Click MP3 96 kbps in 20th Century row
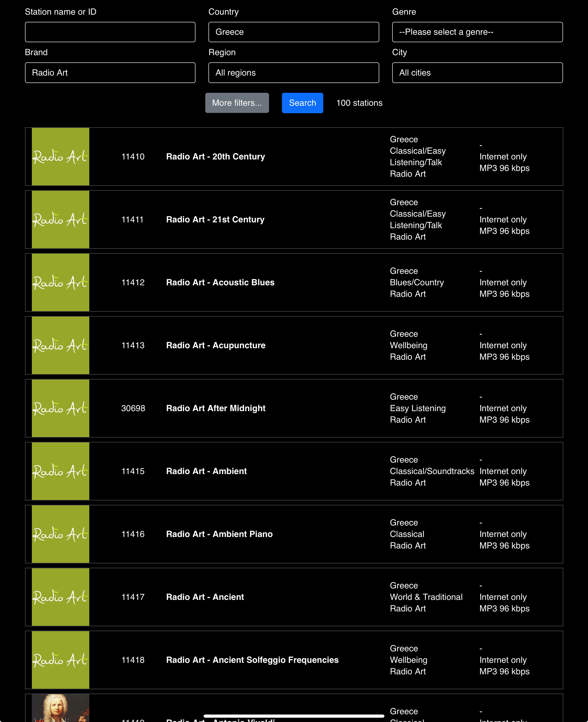 (504, 168)
